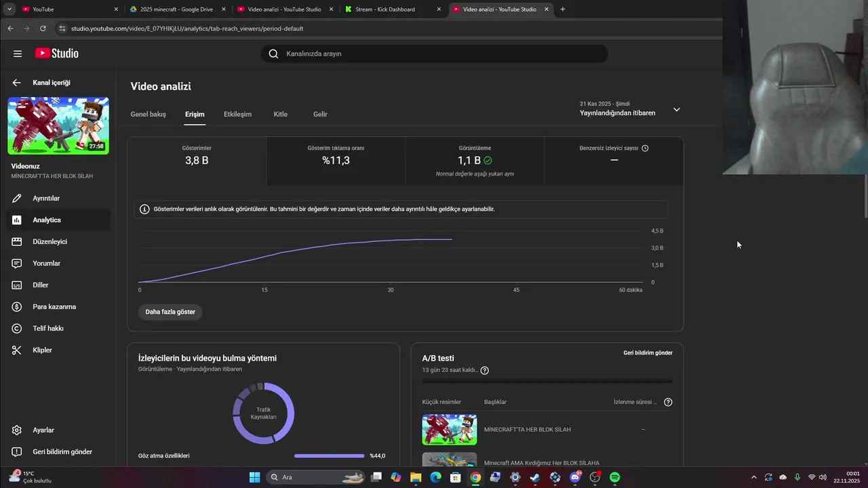Viewport: 868px width, 488px height.
Task: Open Steam from the taskbar
Action: click(535, 477)
